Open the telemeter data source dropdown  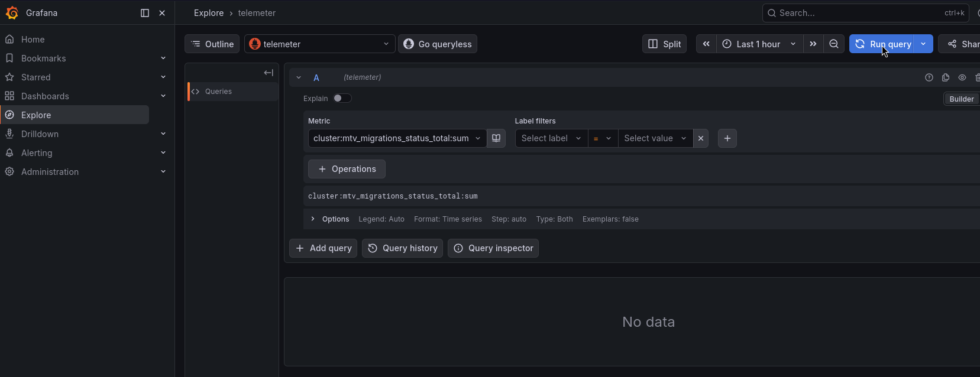(319, 44)
